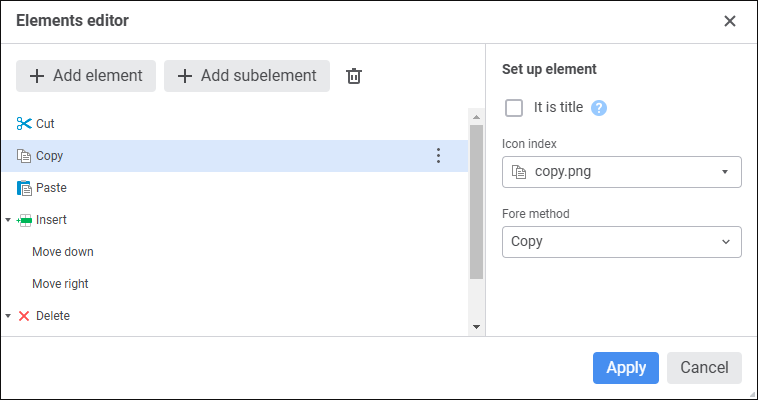Open the Icon index dropdown
Viewport: 758px width, 400px height.
pos(621,172)
